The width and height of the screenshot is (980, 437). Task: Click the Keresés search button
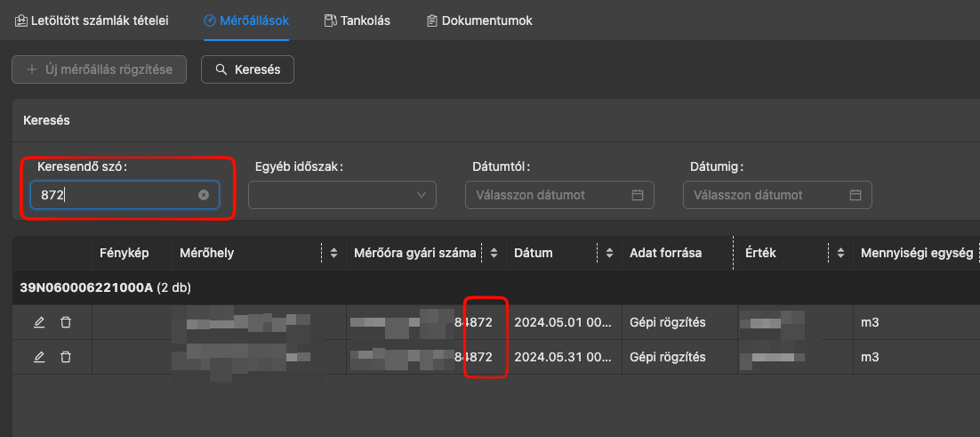[x=247, y=69]
